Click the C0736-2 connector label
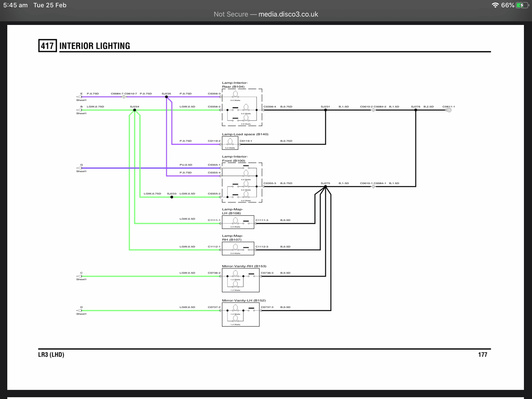Image resolution: width=532 pixels, height=399 pixels. (214, 273)
